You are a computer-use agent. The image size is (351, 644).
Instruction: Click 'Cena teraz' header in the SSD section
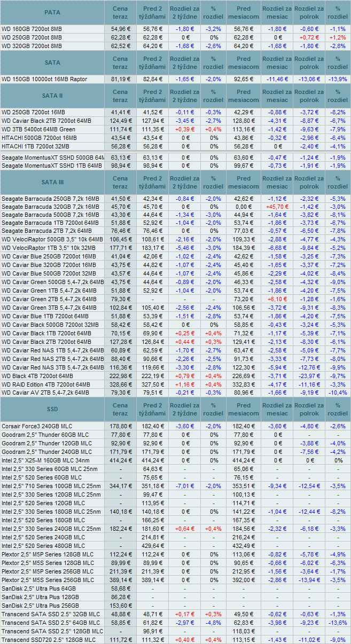pyautogui.click(x=120, y=410)
